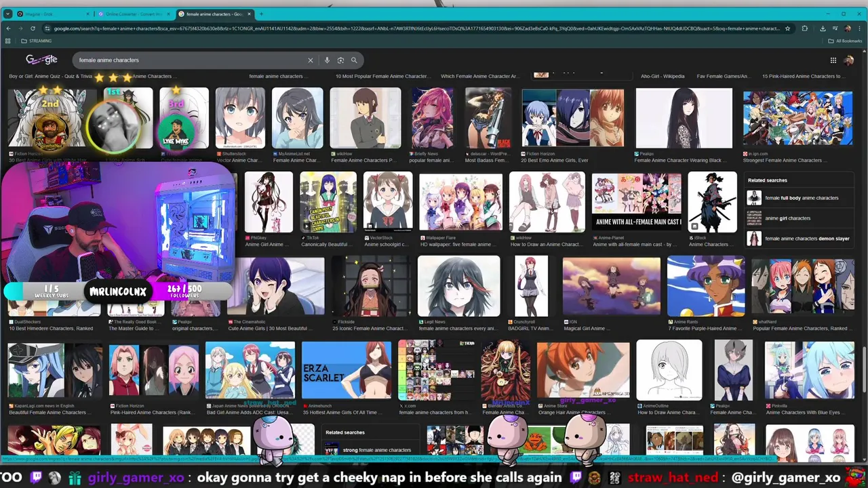This screenshot has width=868, height=488.
Task: Open the 7 Favorite Purple-Haired Anime image
Action: pyautogui.click(x=706, y=285)
